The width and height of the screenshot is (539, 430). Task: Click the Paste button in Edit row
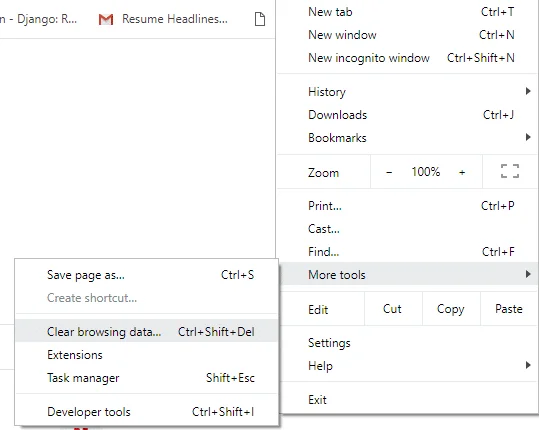[x=509, y=309]
